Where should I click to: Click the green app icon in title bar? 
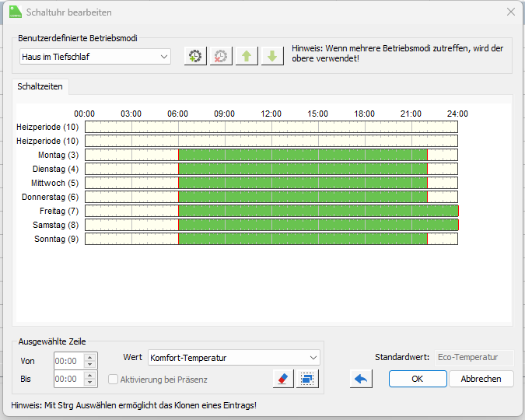point(15,12)
